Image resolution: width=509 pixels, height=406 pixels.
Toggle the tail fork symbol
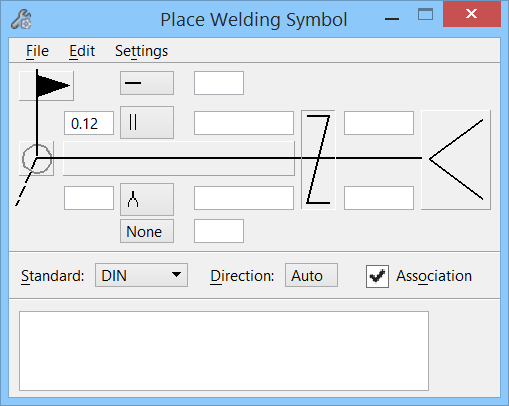coord(456,160)
